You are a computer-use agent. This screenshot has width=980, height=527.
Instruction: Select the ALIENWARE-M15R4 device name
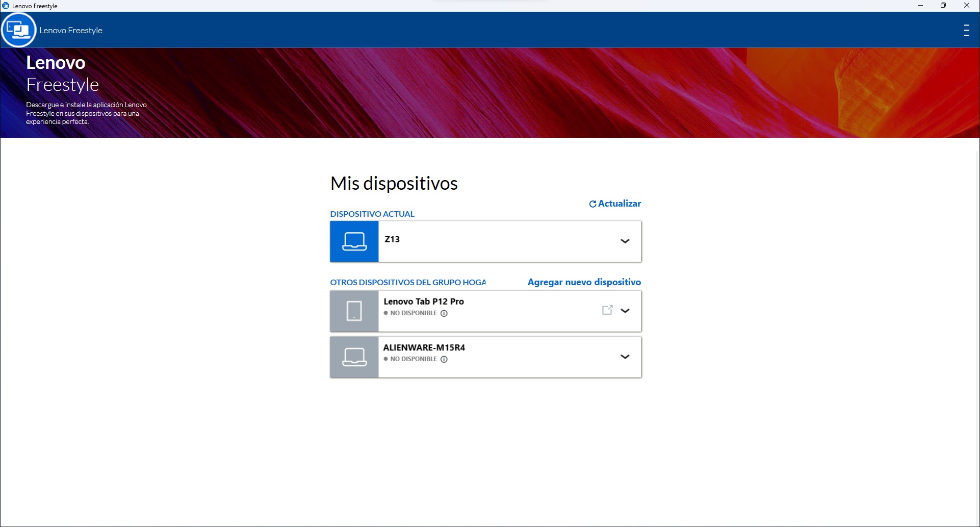point(424,347)
